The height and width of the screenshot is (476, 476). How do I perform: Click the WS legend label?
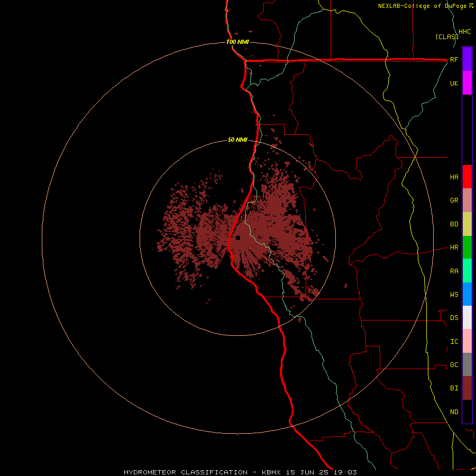[454, 294]
